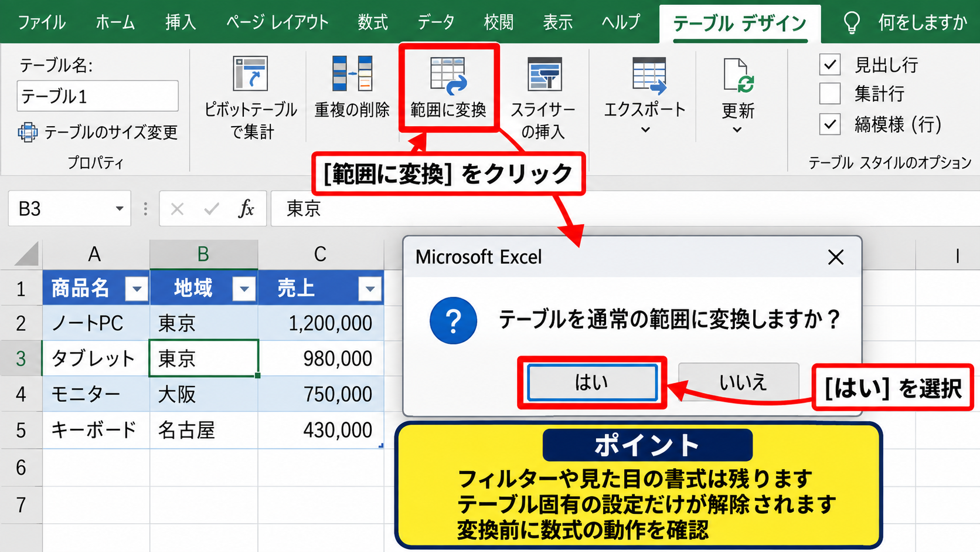Image resolution: width=980 pixels, height=552 pixels.
Task: Click テーブルのサイズ変更 icon
Action: (x=28, y=133)
